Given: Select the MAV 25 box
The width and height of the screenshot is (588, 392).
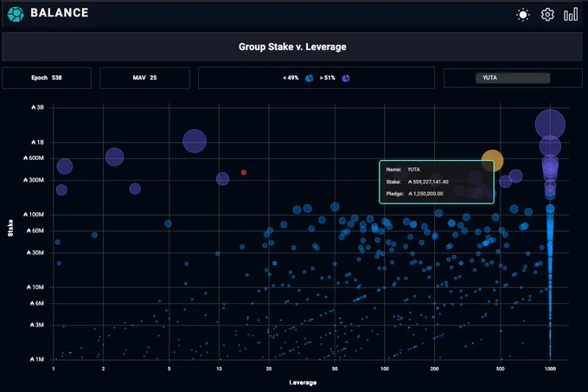Looking at the screenshot, I should coord(144,78).
